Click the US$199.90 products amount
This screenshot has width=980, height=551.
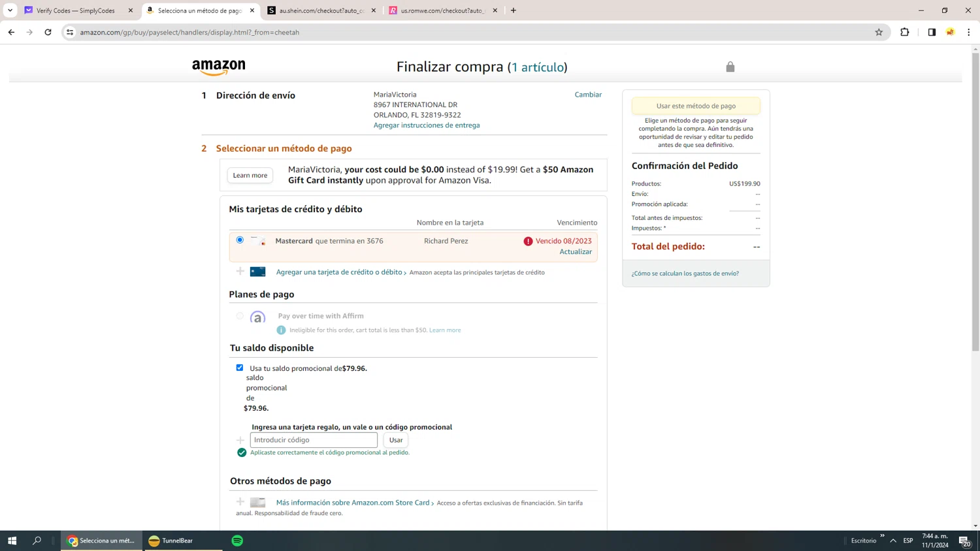[x=745, y=184]
